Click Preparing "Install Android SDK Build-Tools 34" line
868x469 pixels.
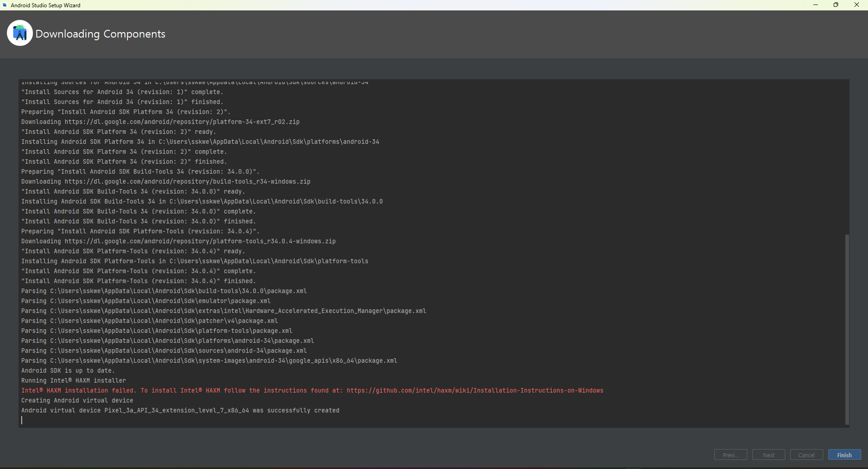(141, 171)
